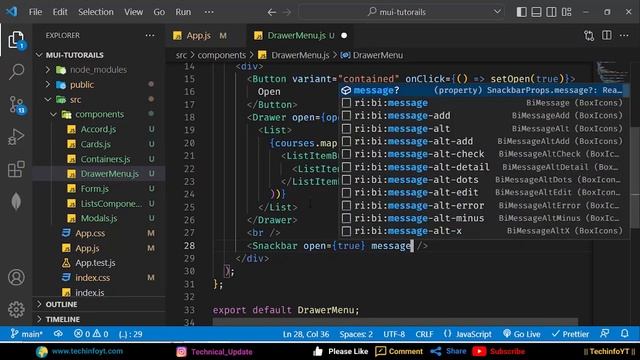Open editor more actions ellipsis
This screenshot has height=360, width=640.
click(624, 36)
